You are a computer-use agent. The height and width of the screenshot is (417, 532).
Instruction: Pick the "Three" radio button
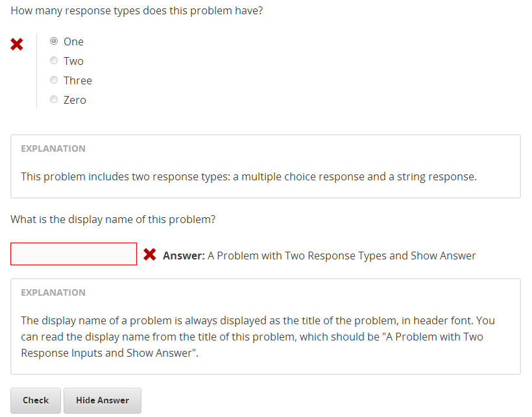click(x=54, y=80)
